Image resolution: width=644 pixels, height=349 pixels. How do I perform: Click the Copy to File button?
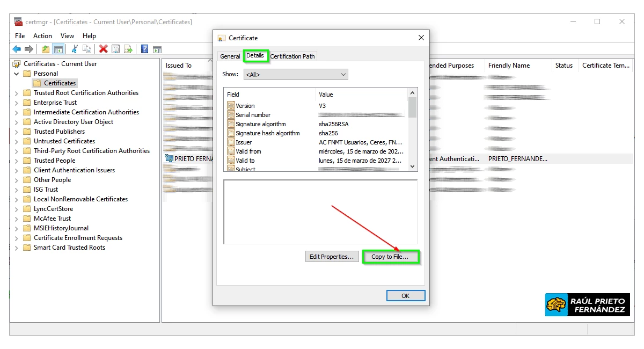(x=390, y=257)
